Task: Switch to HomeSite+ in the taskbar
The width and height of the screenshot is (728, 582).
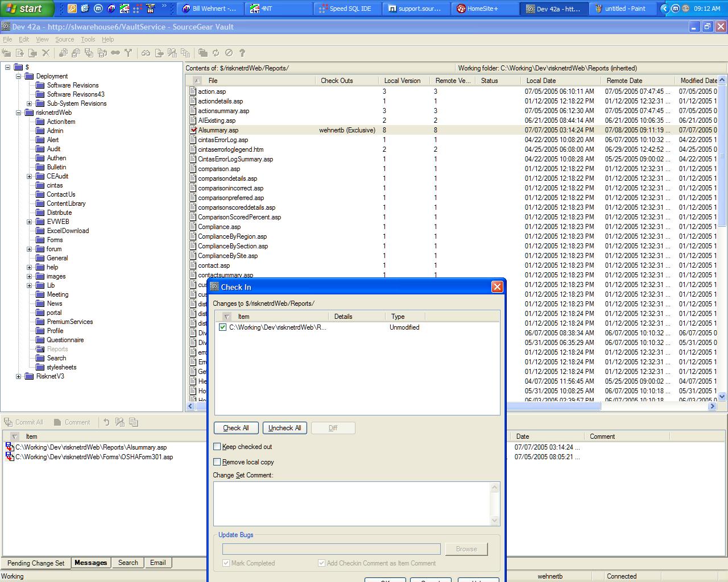Action: 485,9
